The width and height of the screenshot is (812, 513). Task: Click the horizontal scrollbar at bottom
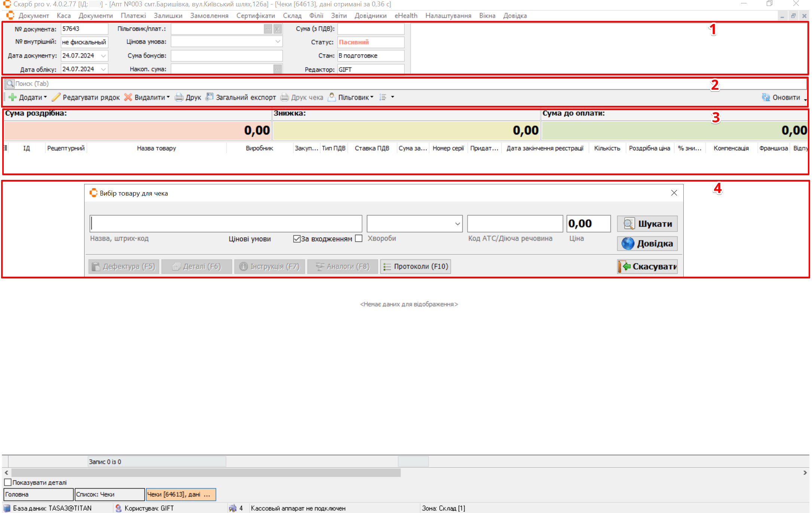coord(206,473)
